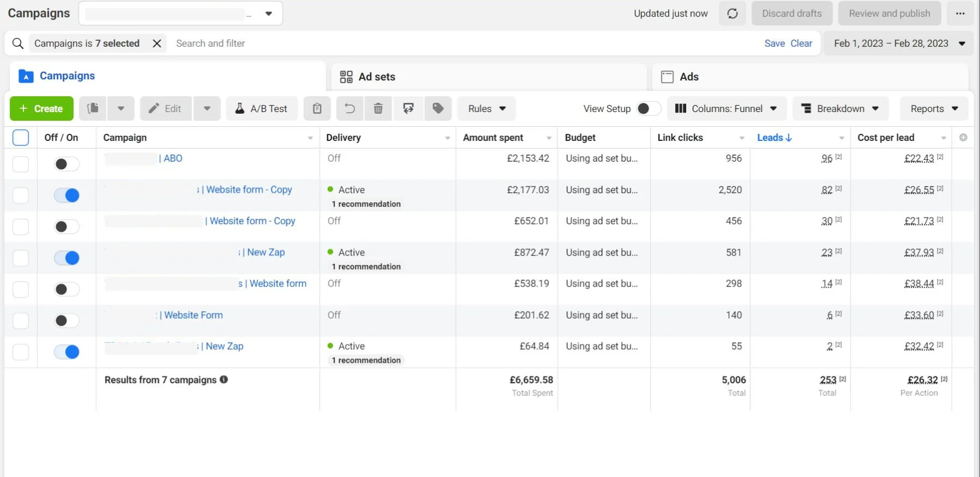Click the A/B Test flask icon
980x477 pixels.
(x=240, y=109)
